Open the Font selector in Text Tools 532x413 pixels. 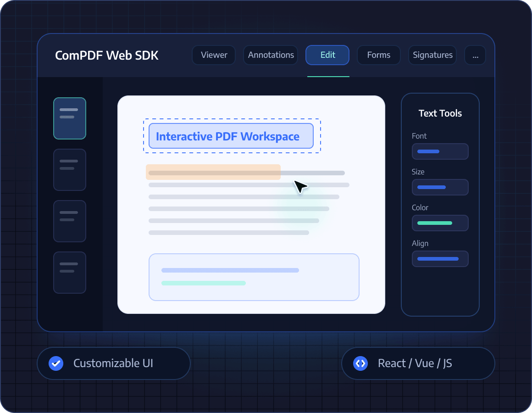(x=440, y=151)
